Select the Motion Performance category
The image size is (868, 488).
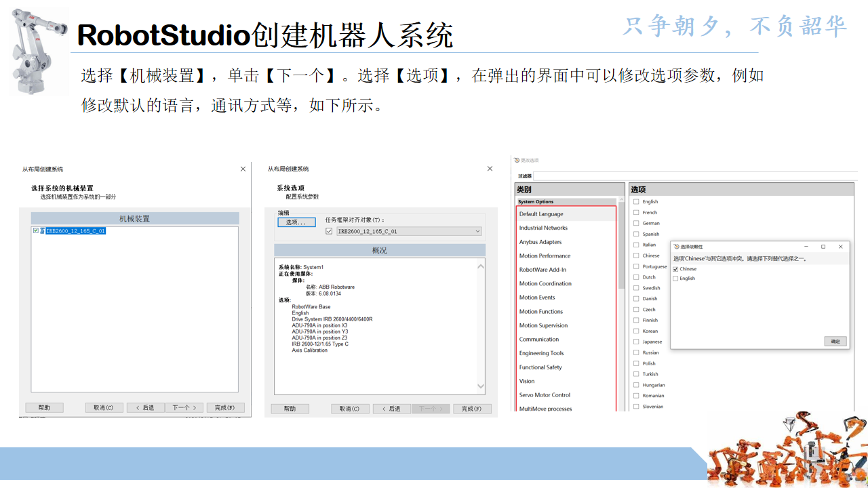point(545,256)
